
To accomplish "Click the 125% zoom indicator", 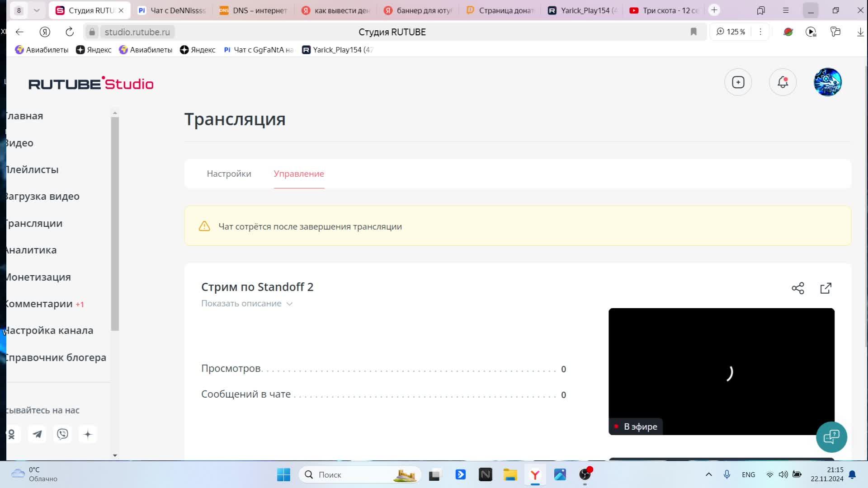I will (731, 32).
